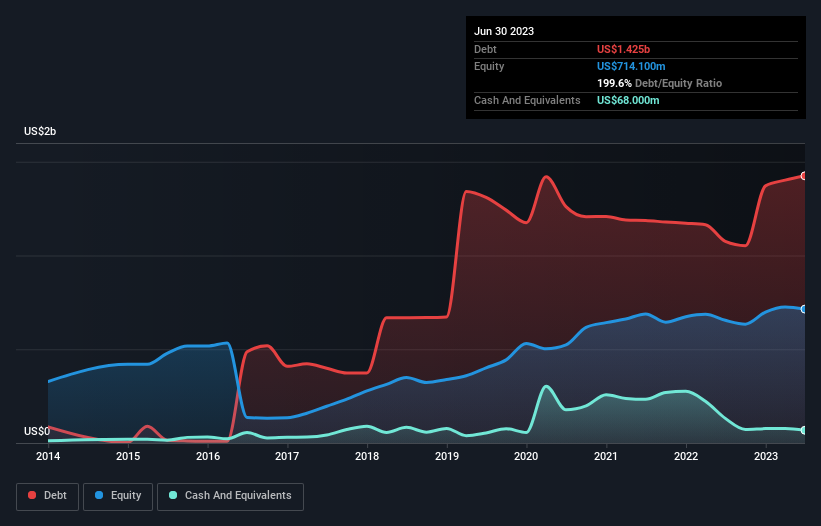Click the 199.6% Debt/Equity Ratio text
821x526 pixels.
659,83
